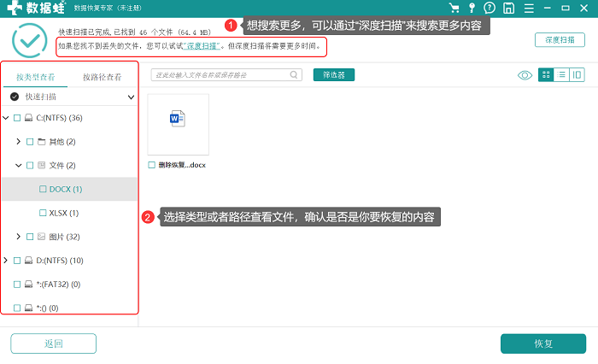Toggle the eye preview icon

click(525, 75)
